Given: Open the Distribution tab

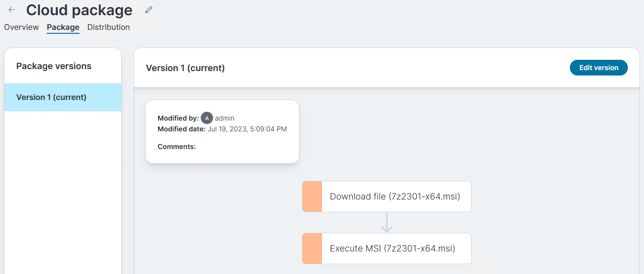Looking at the screenshot, I should 108,27.
